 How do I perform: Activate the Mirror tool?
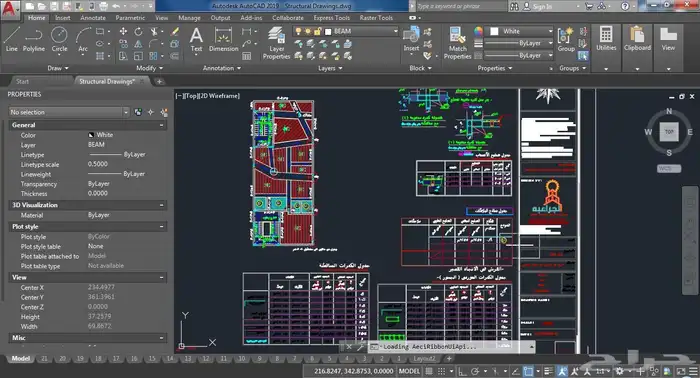coord(138,44)
